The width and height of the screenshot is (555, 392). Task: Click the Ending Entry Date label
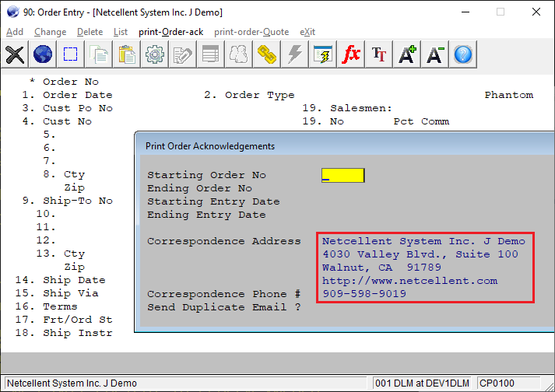tap(206, 215)
